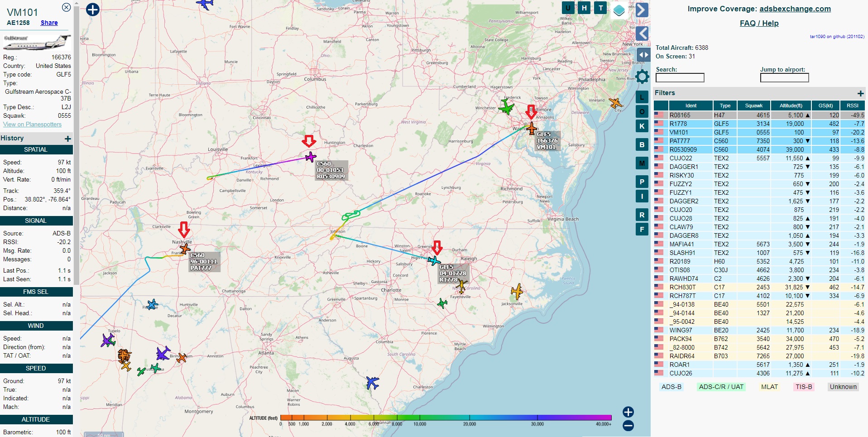Toggle the L labels button
The image size is (868, 437).
pyautogui.click(x=642, y=97)
